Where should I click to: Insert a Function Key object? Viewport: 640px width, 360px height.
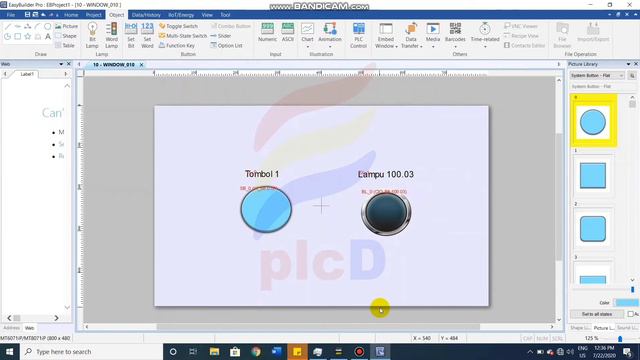(x=177, y=46)
